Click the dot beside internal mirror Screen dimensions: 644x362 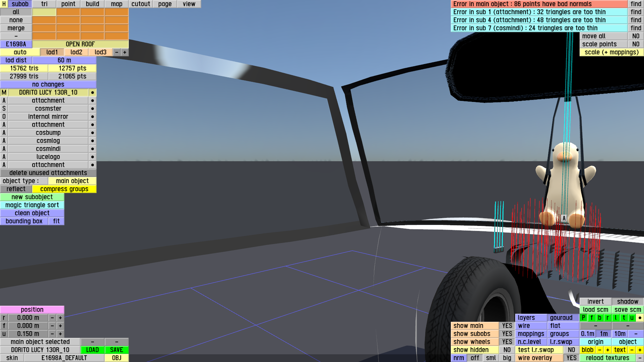point(93,117)
